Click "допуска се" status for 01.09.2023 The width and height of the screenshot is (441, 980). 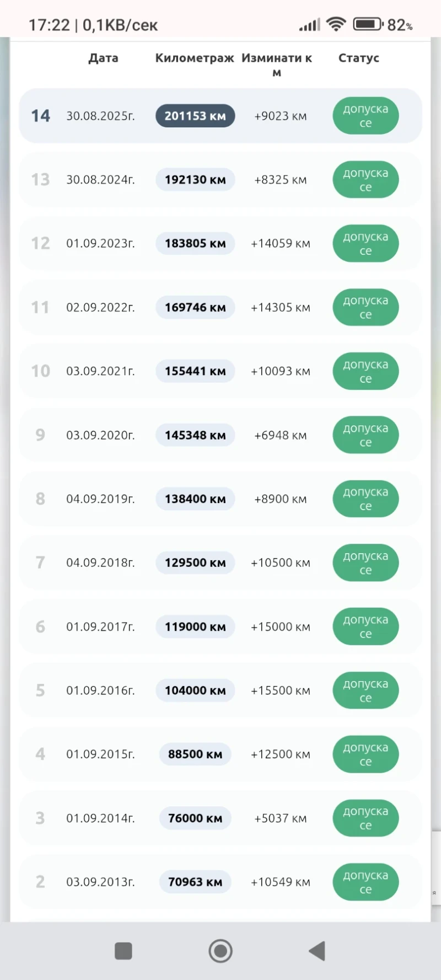pos(365,244)
